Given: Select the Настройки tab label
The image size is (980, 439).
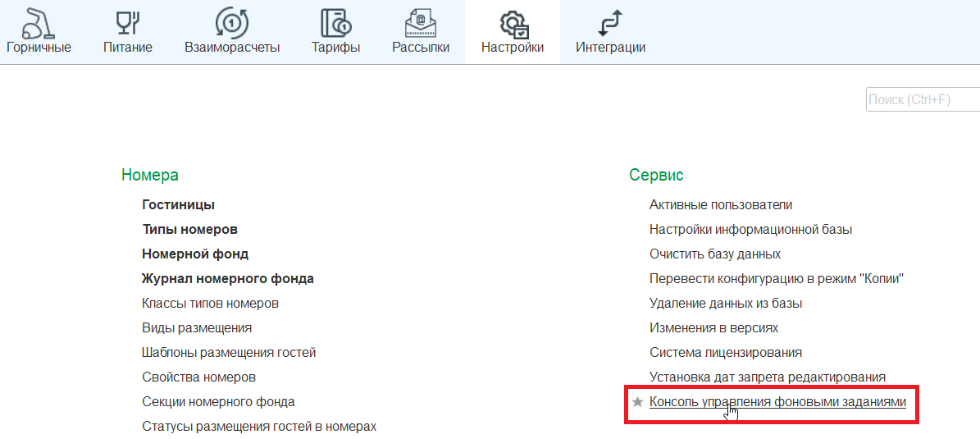Looking at the screenshot, I should tap(513, 48).
